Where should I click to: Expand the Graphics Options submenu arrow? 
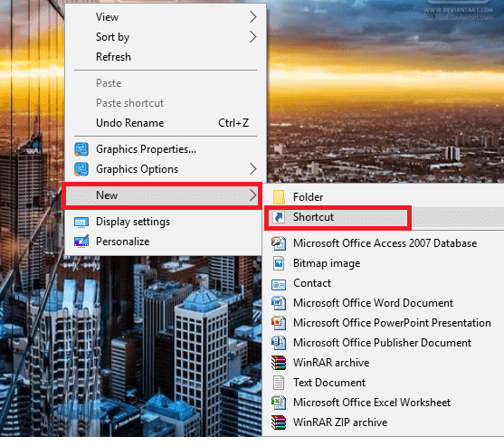253,169
